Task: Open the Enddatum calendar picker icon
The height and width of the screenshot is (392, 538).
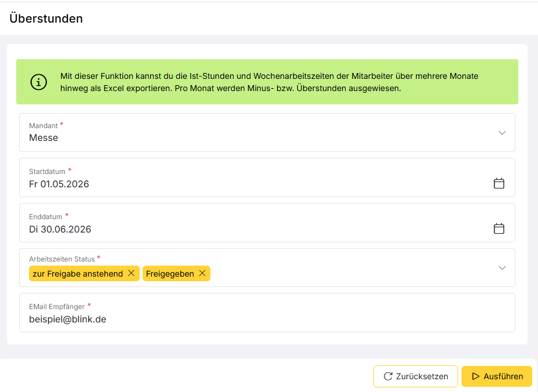Action: click(499, 228)
